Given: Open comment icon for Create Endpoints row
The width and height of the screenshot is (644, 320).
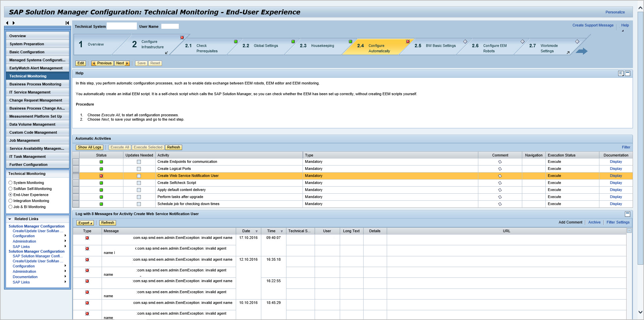Looking at the screenshot, I should point(500,162).
